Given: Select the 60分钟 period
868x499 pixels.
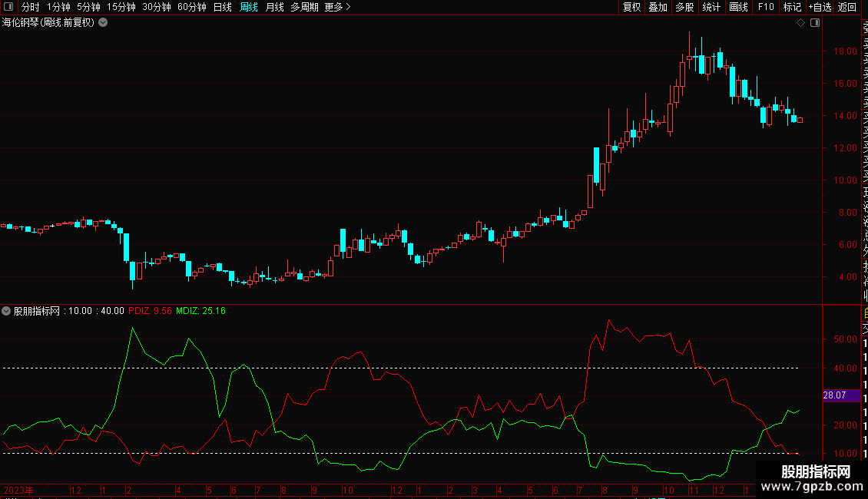Looking at the screenshot, I should point(192,7).
